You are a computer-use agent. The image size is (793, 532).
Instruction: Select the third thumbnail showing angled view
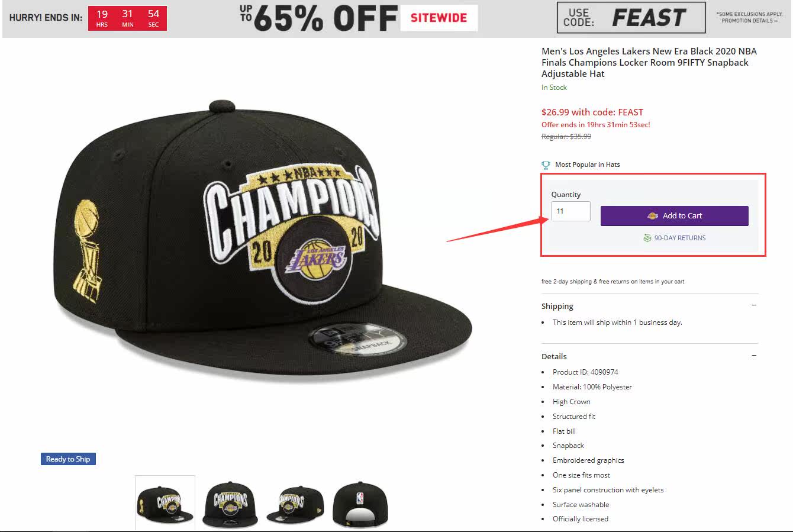pyautogui.click(x=294, y=503)
